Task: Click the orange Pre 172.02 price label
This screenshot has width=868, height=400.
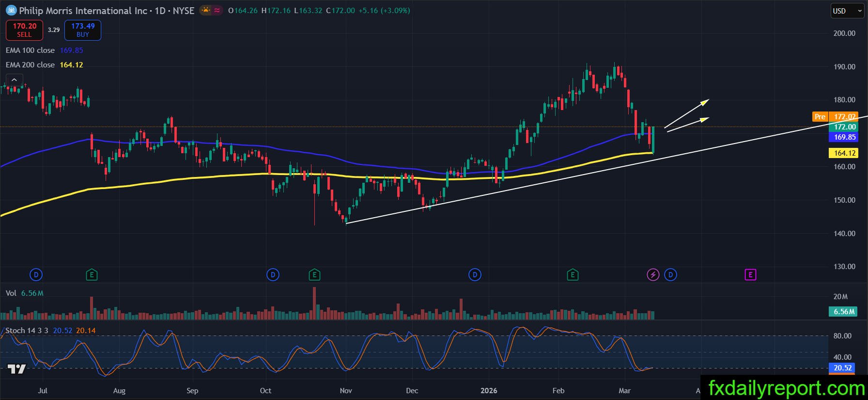Action: [835, 117]
